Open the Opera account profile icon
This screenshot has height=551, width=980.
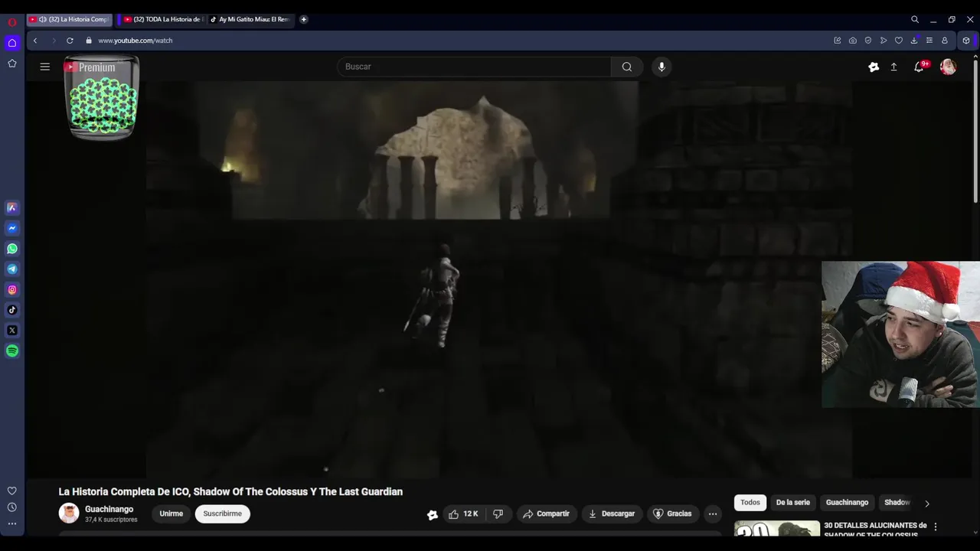pyautogui.click(x=945, y=41)
